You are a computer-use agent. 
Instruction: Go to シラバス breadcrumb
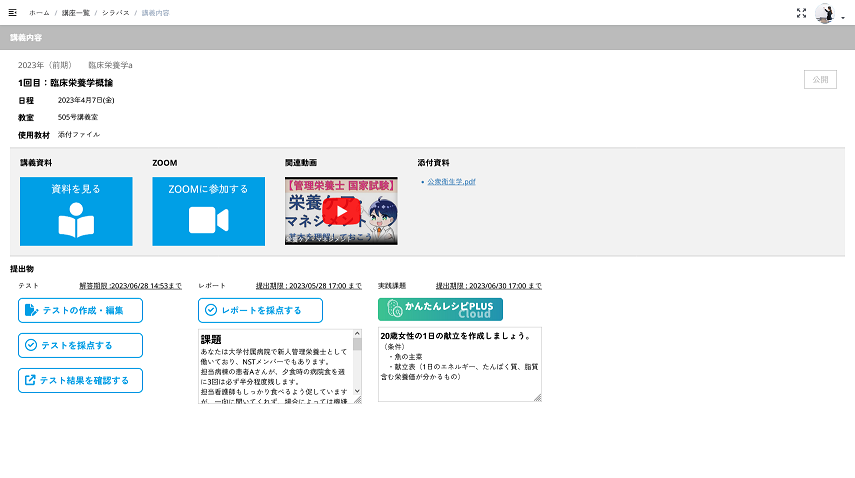(116, 13)
